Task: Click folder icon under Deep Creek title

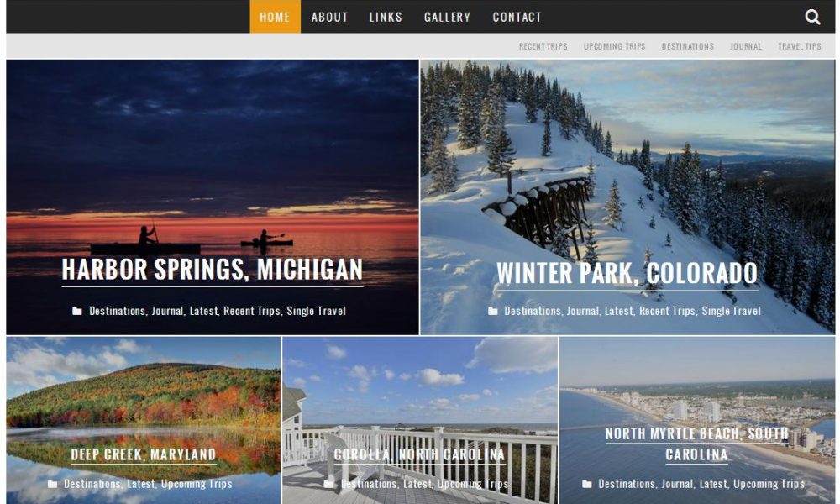Action: (x=52, y=484)
